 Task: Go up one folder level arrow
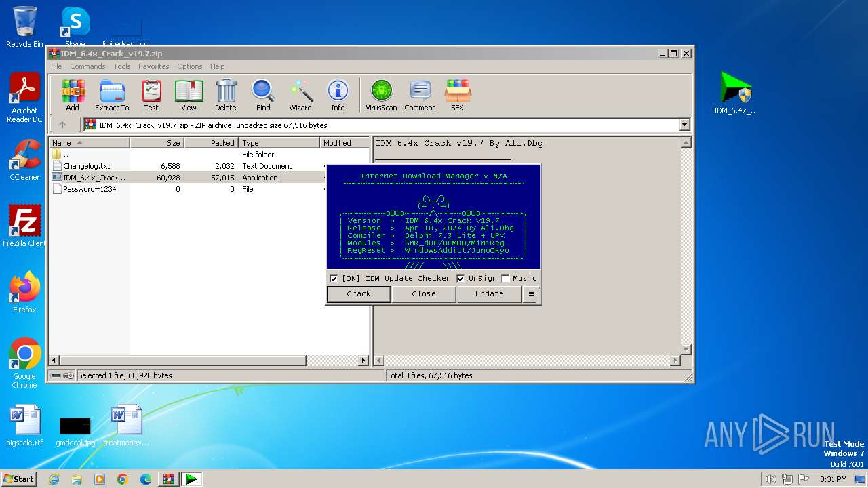(62, 125)
